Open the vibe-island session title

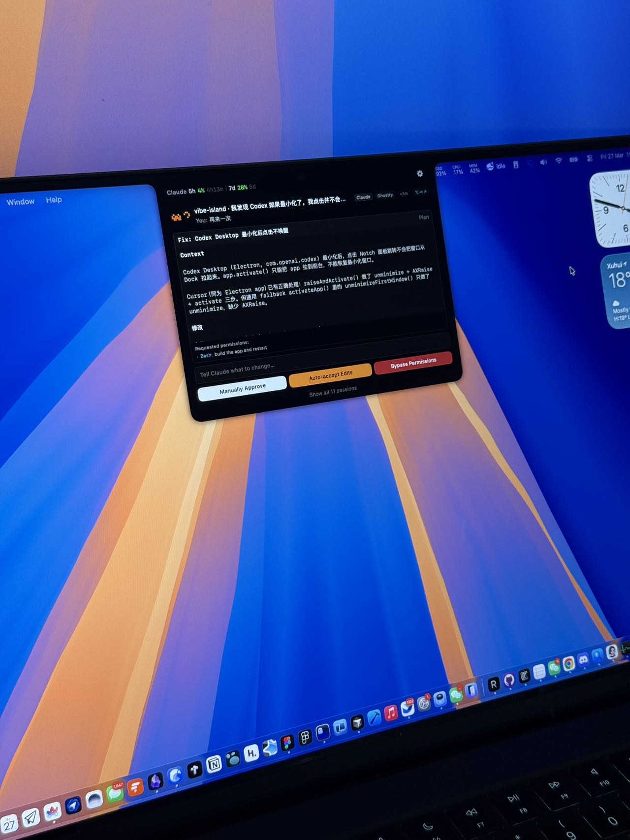point(269,205)
